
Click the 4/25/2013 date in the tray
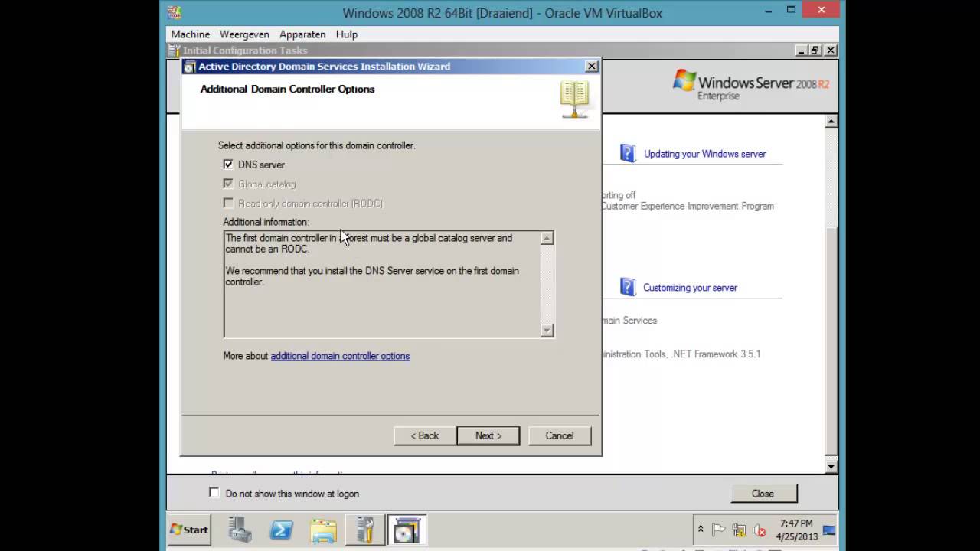pos(796,536)
